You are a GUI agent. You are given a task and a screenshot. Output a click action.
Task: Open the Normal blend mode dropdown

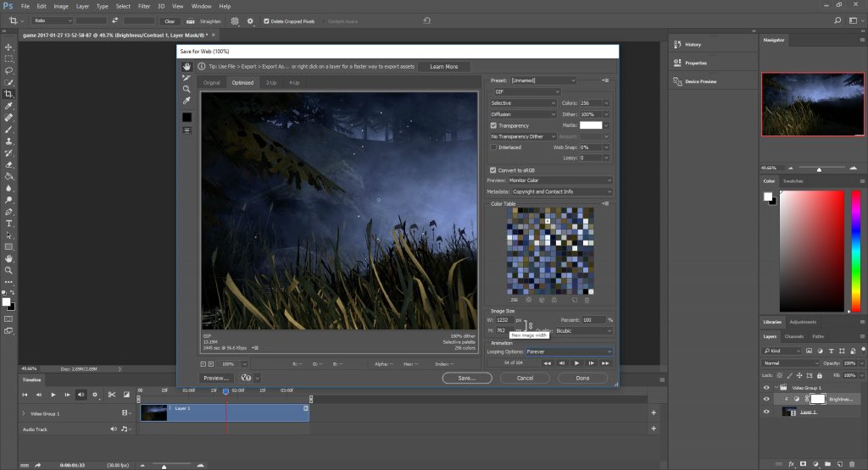790,363
